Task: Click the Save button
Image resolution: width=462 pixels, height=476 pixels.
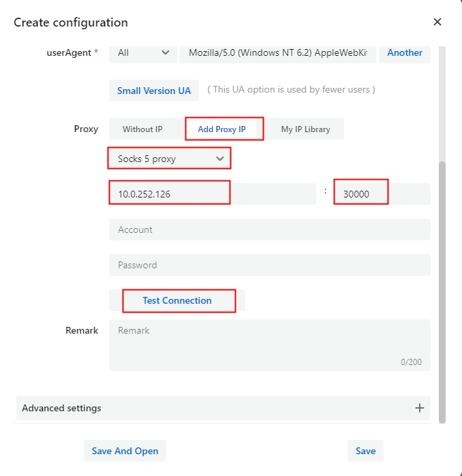Action: 365,451
